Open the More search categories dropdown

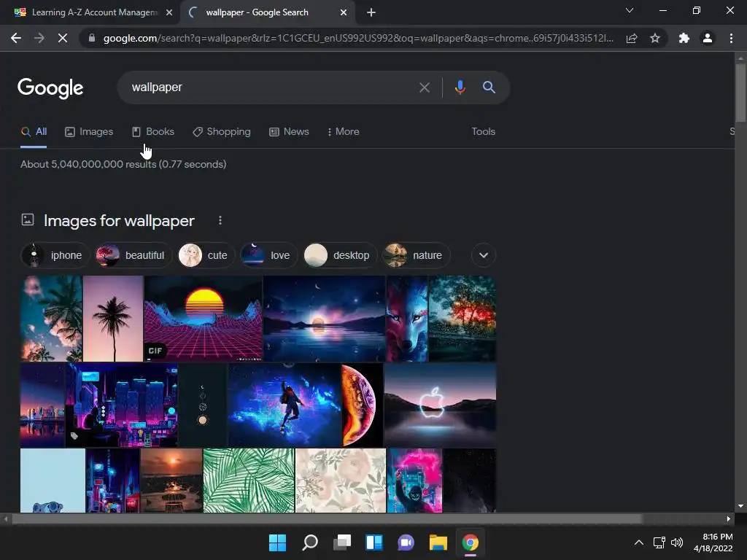point(344,131)
